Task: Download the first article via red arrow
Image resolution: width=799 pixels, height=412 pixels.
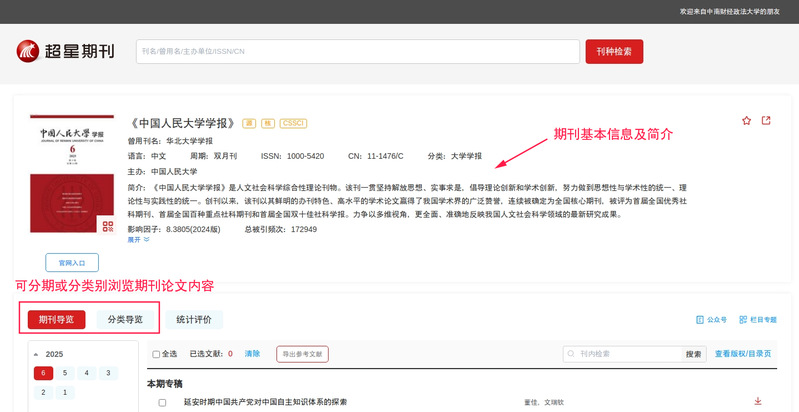Action: point(757,401)
